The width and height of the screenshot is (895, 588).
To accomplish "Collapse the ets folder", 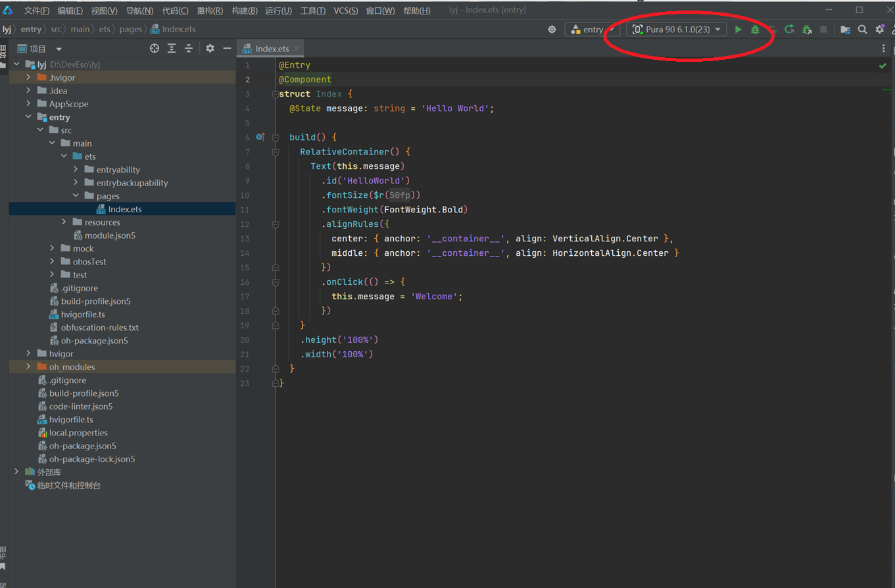I will click(x=64, y=157).
